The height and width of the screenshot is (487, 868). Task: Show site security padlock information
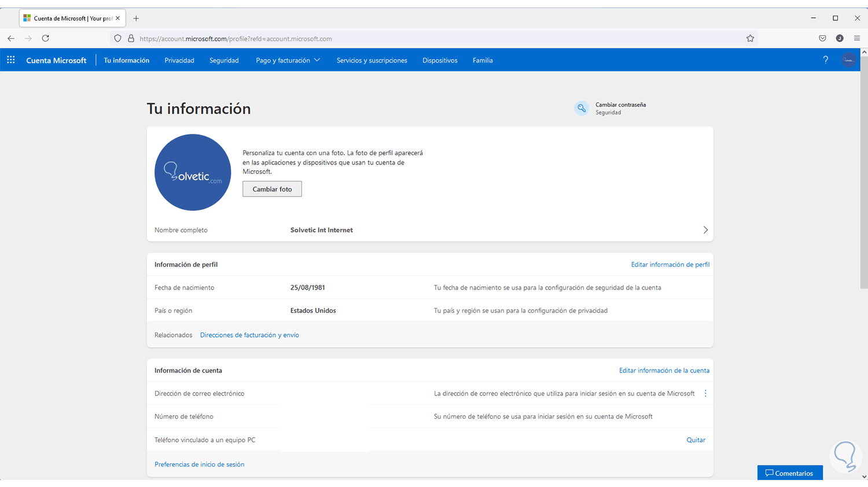(x=131, y=38)
